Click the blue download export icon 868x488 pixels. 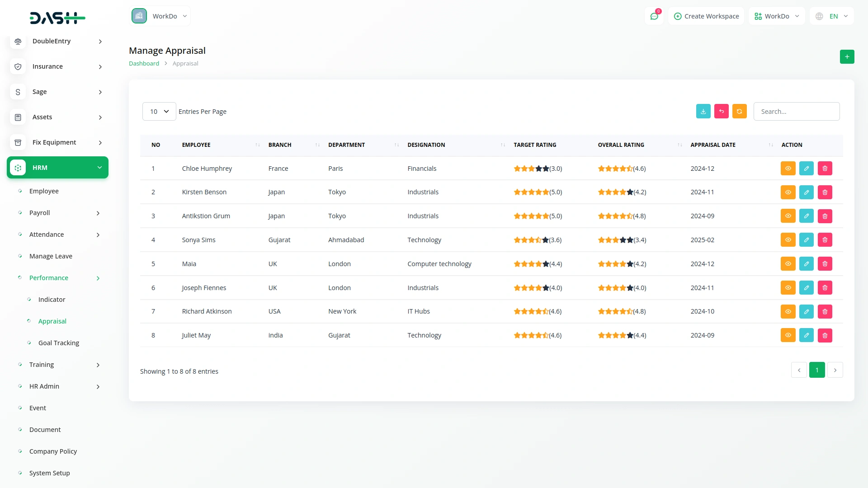703,112
